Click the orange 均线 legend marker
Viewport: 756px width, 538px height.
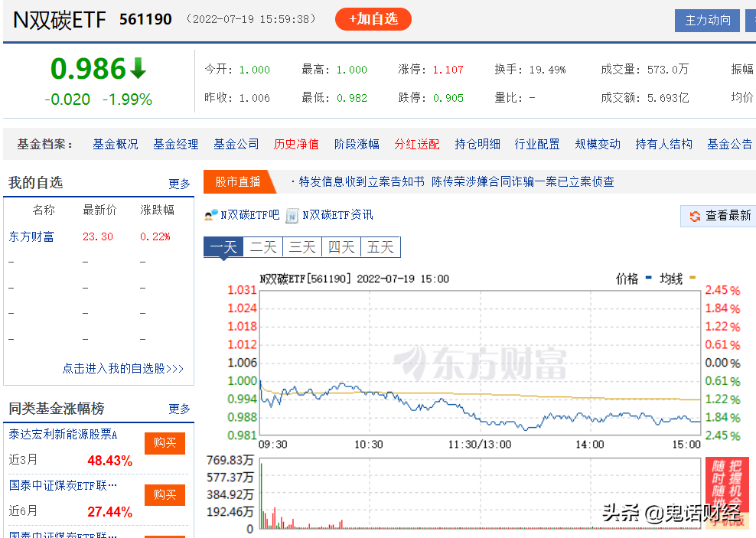[692, 278]
